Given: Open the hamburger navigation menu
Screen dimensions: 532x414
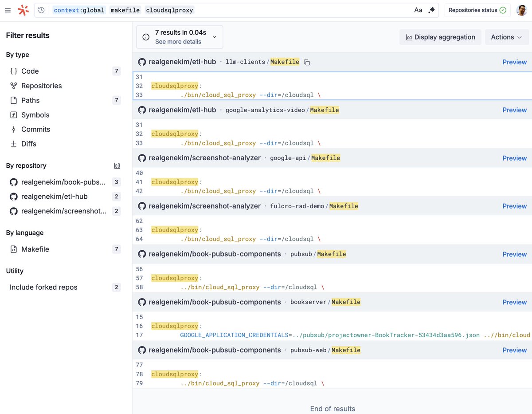Looking at the screenshot, I should click(x=8, y=10).
